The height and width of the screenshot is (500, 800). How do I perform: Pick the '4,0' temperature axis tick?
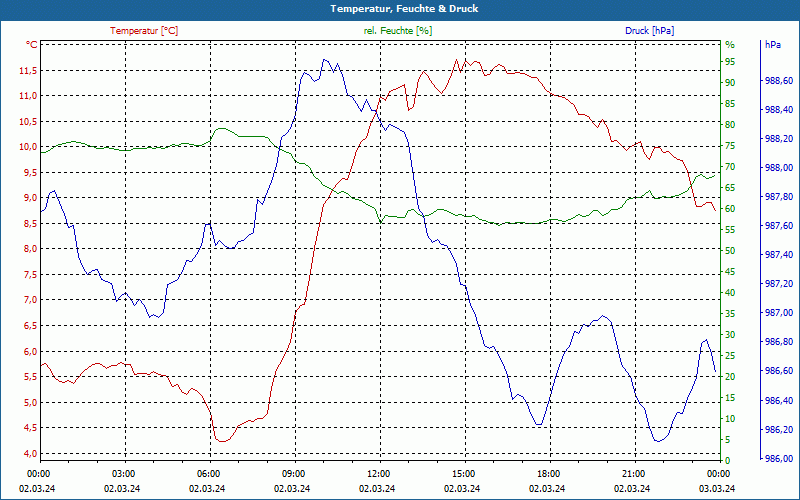pyautogui.click(x=30, y=453)
